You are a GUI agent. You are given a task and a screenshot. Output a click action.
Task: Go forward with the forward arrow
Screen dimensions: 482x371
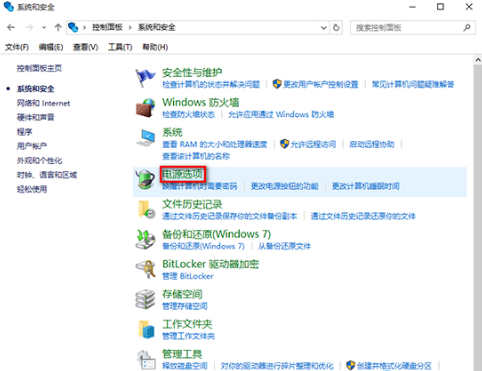click(29, 27)
